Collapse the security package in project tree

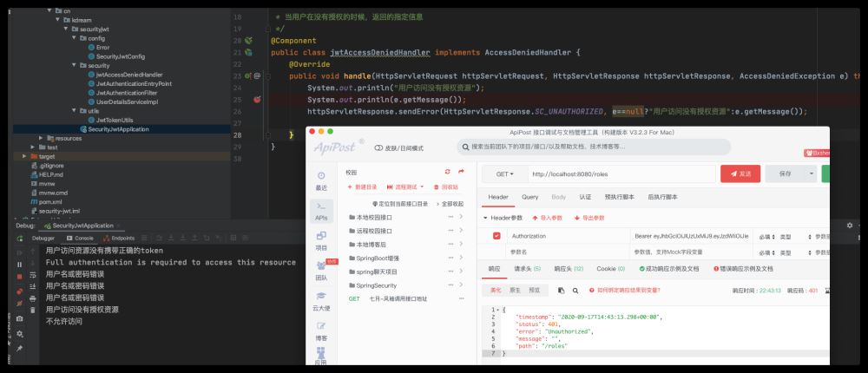click(74, 65)
